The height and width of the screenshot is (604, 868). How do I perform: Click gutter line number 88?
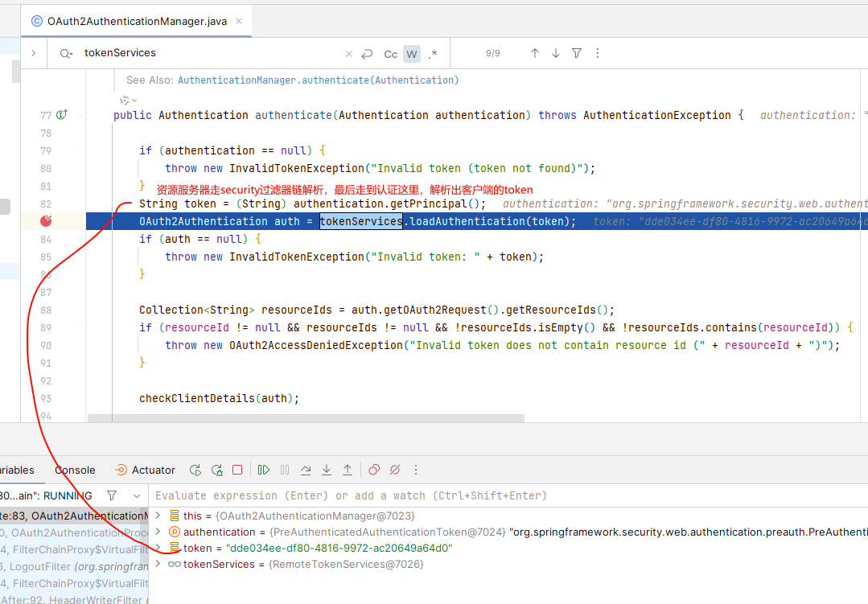(46, 310)
